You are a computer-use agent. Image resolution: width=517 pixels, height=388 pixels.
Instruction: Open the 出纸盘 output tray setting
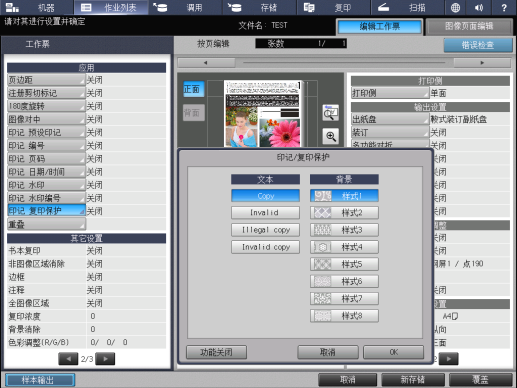390,119
